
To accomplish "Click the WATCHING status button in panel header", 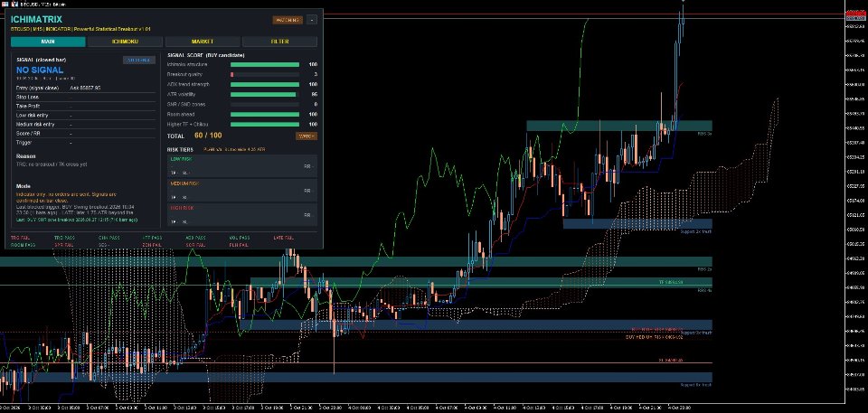I will [288, 20].
